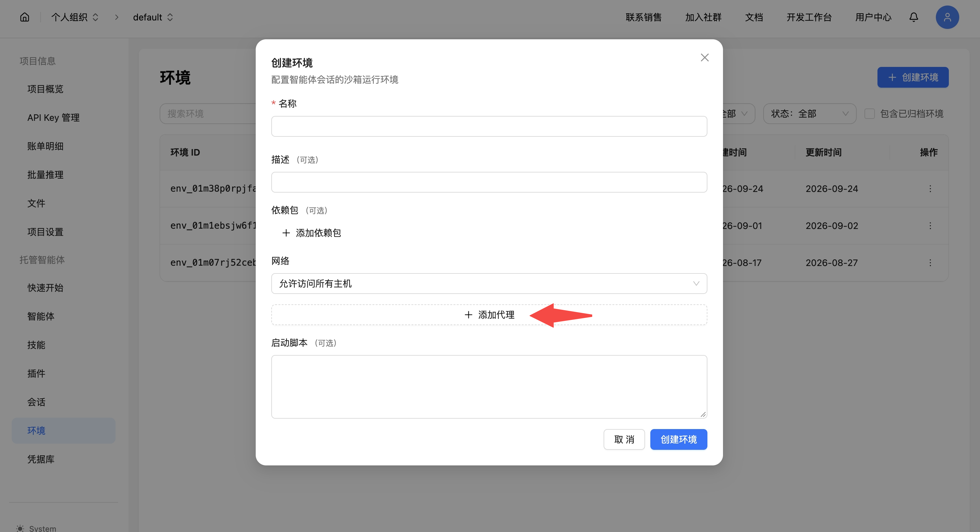Focus the 启动脚本 text area

click(489, 387)
